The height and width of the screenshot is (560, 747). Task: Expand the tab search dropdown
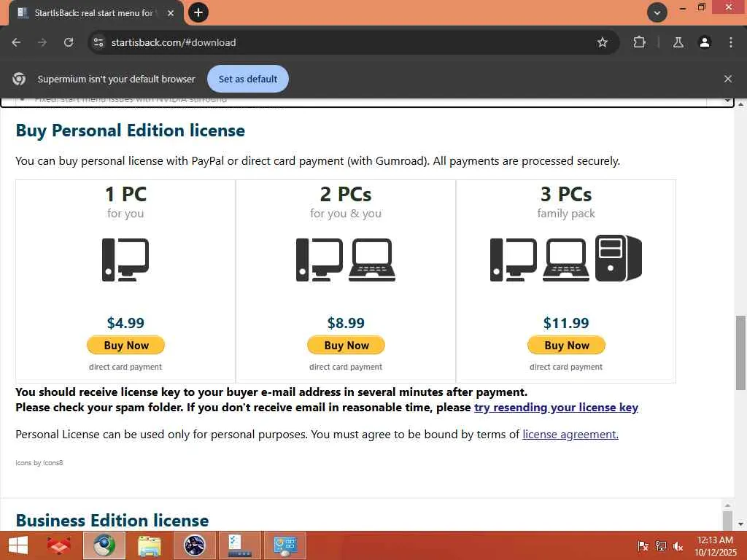(657, 12)
